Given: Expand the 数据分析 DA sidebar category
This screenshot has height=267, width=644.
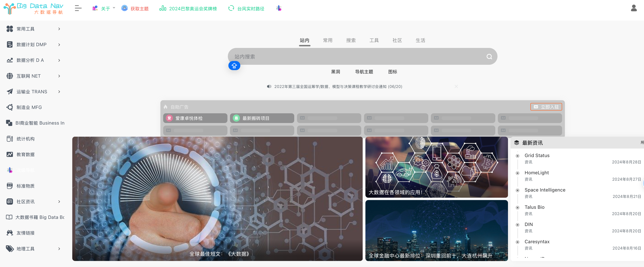Looking at the screenshot, I should click(x=59, y=60).
